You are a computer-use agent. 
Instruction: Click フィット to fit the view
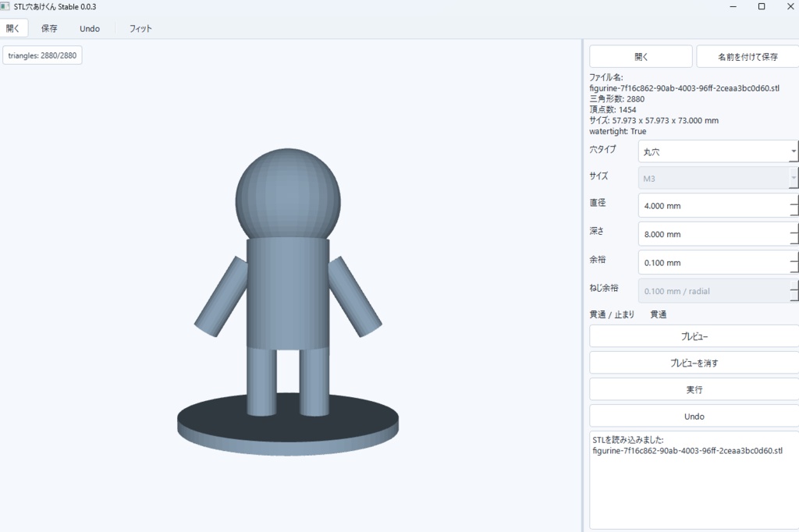pos(140,29)
